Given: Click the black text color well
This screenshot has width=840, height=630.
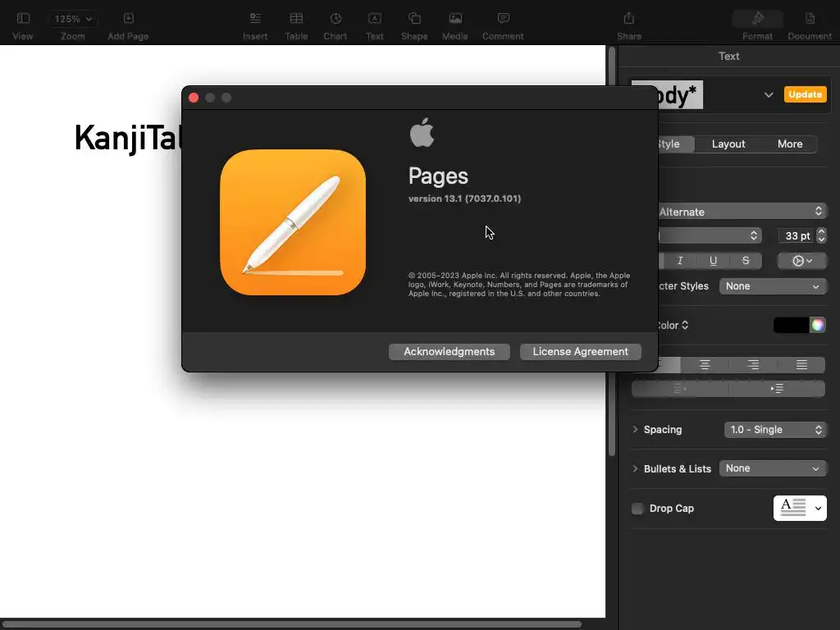Looking at the screenshot, I should [791, 325].
